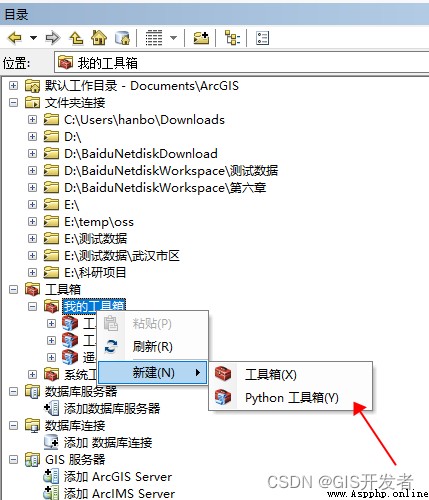This screenshot has width=429, height=500.
Task: Click the Options list icon in toolbar
Action: pos(262,38)
